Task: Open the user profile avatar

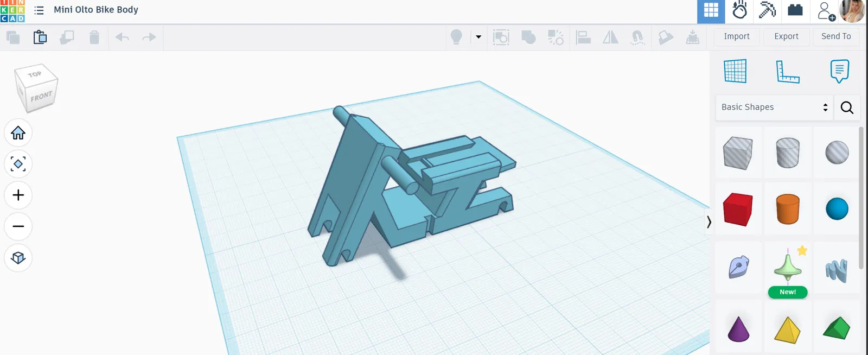Action: point(852,11)
